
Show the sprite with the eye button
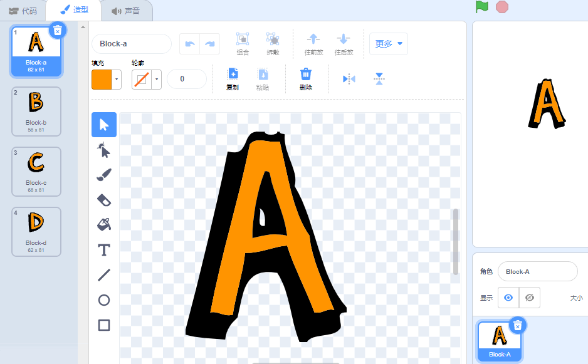(x=508, y=298)
